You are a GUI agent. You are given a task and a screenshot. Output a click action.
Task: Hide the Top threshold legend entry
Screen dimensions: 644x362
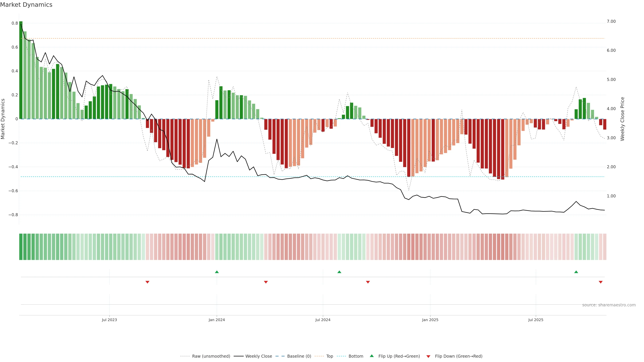(x=330, y=356)
